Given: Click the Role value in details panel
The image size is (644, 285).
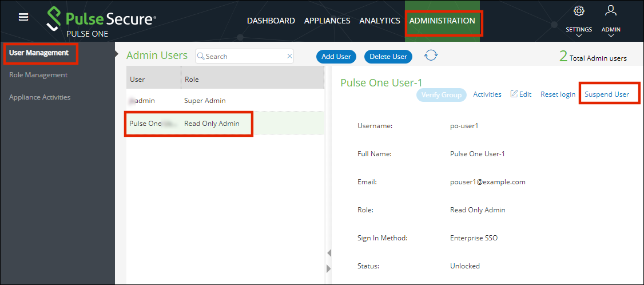Looking at the screenshot, I should [478, 209].
